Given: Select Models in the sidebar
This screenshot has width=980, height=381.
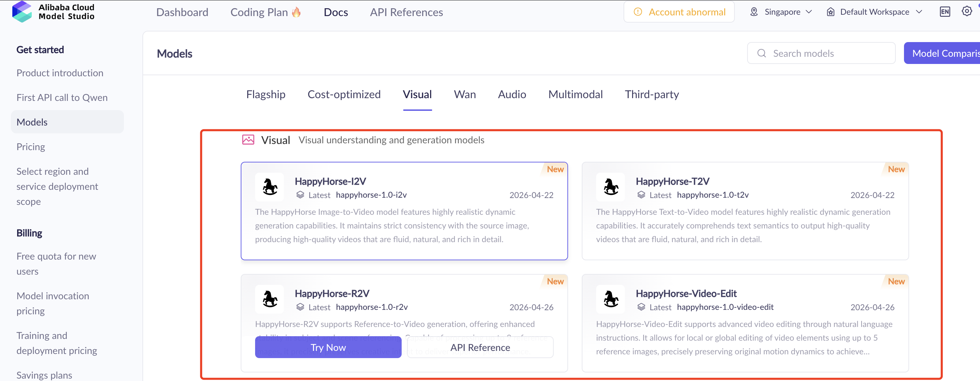Looking at the screenshot, I should click(67, 122).
